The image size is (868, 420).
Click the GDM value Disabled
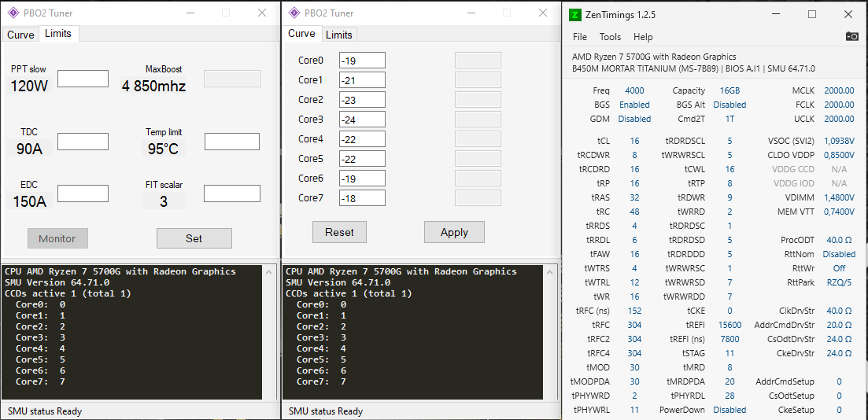634,119
